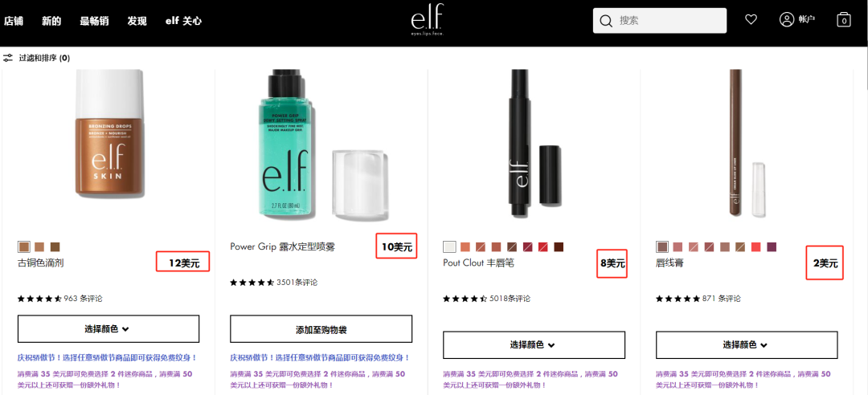This screenshot has height=395, width=868.
Task: Open the 最畅销 menu item
Action: point(94,22)
